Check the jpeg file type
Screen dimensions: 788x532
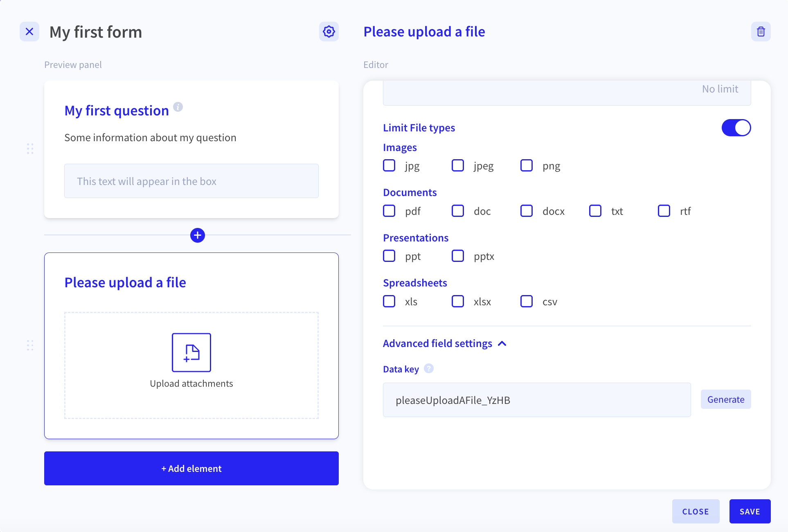click(x=458, y=166)
